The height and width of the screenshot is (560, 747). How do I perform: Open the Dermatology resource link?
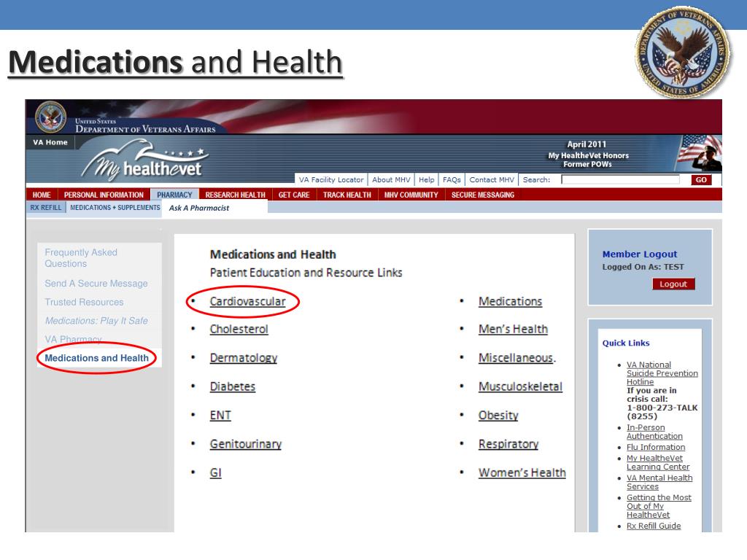pyautogui.click(x=244, y=357)
